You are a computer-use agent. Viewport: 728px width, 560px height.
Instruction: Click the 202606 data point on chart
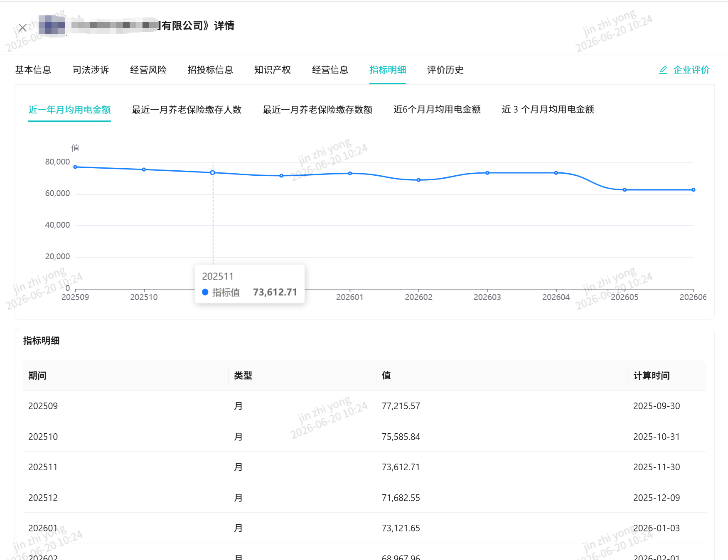pos(693,190)
